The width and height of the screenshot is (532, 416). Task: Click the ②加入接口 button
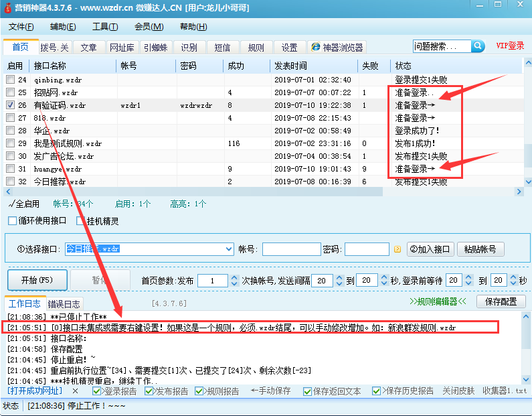pos(430,249)
